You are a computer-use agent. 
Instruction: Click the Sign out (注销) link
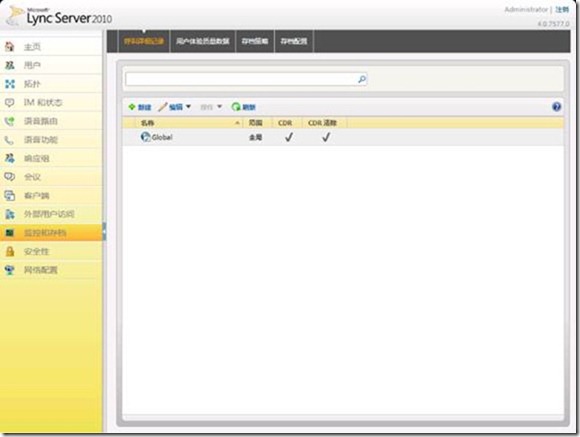[x=562, y=10]
